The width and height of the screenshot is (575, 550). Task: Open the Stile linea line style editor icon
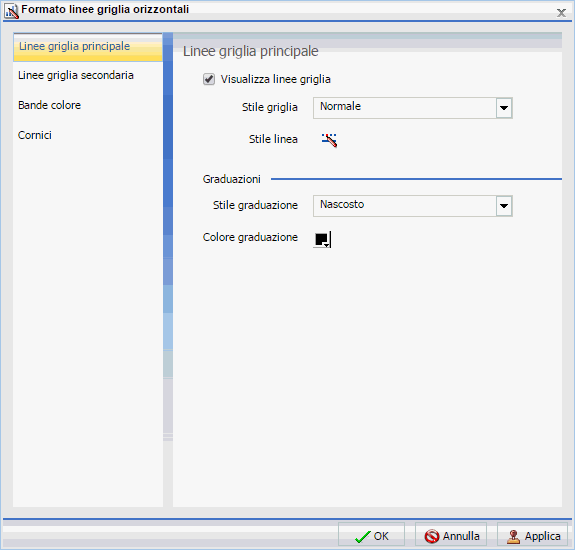(x=329, y=140)
